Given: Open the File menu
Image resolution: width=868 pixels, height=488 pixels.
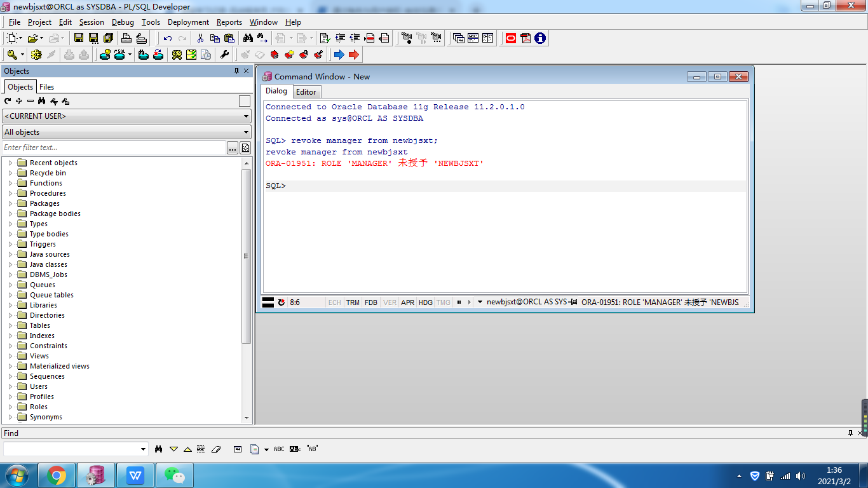Looking at the screenshot, I should click(15, 22).
